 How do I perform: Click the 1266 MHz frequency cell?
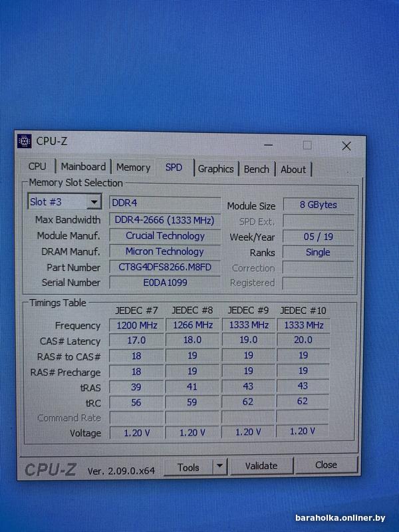[x=192, y=325]
